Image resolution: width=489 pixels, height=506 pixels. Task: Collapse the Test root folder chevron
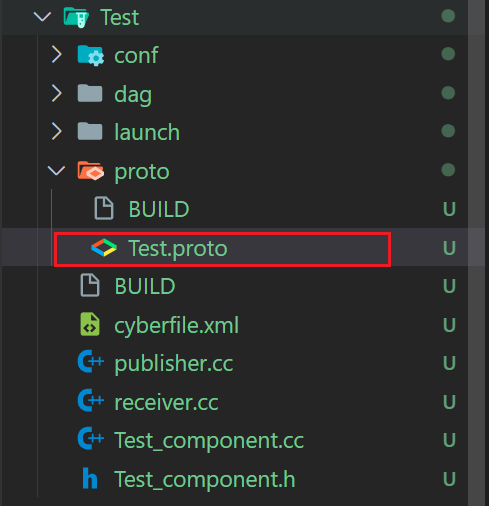click(x=43, y=16)
